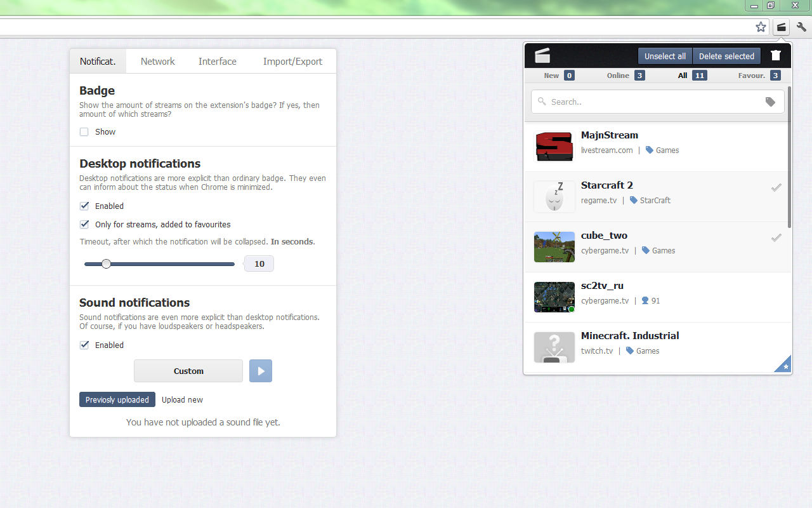Click the cybergame.tv text under cube_two
This screenshot has height=508, width=812.
[605, 251]
